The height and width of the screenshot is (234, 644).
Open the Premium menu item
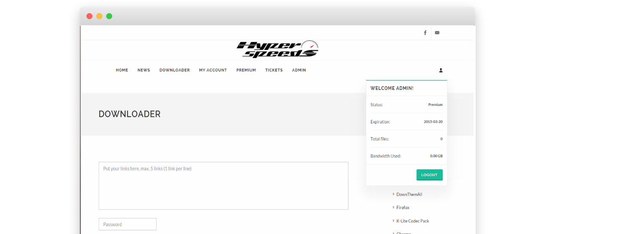[x=246, y=70]
